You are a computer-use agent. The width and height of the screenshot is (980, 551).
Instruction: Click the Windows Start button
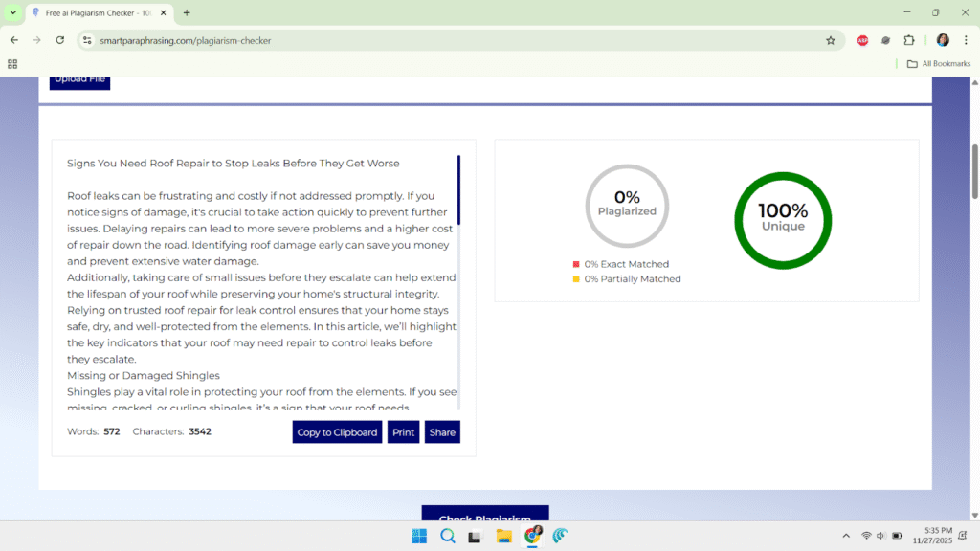tap(419, 536)
